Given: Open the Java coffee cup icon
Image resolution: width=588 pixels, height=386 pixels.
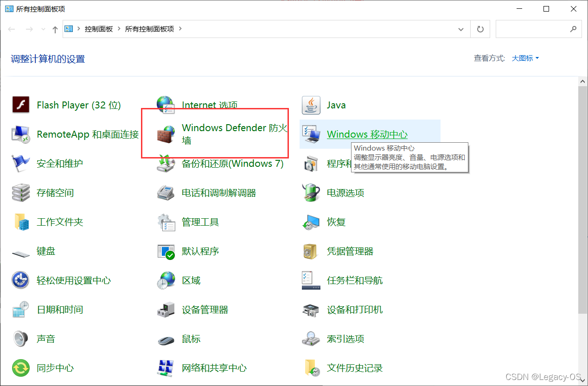Looking at the screenshot, I should (311, 105).
